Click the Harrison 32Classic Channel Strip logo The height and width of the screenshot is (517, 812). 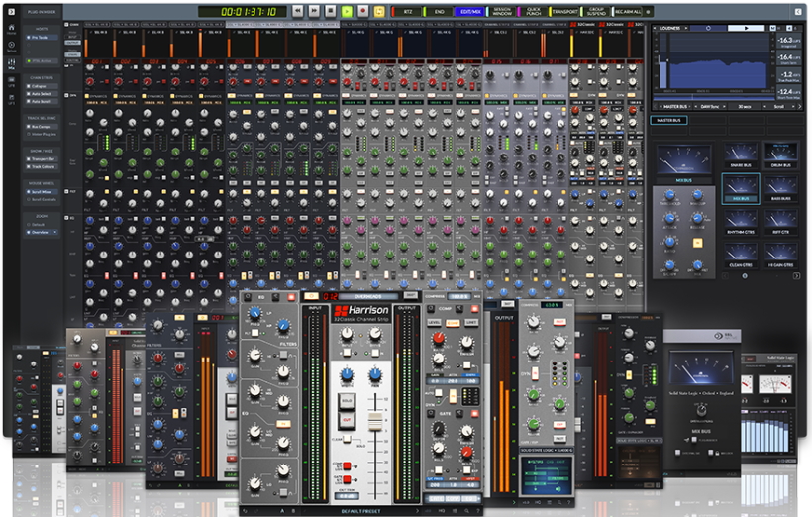pos(361,312)
